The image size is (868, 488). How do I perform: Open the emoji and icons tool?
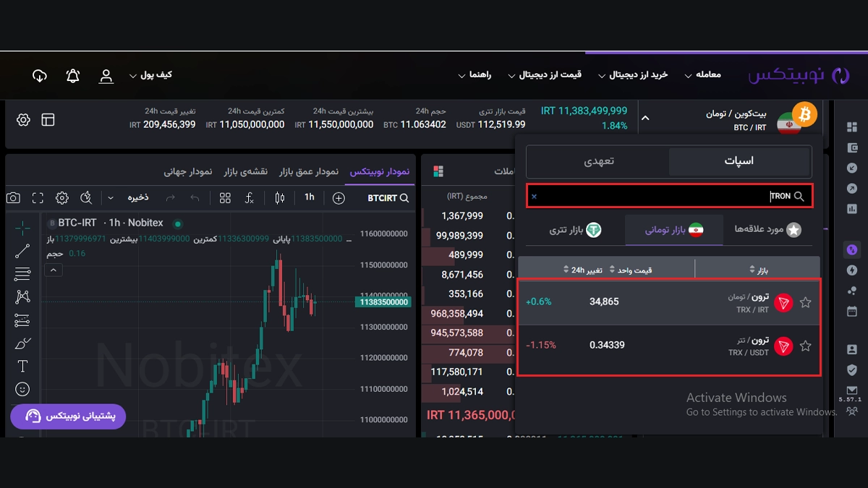tap(22, 389)
